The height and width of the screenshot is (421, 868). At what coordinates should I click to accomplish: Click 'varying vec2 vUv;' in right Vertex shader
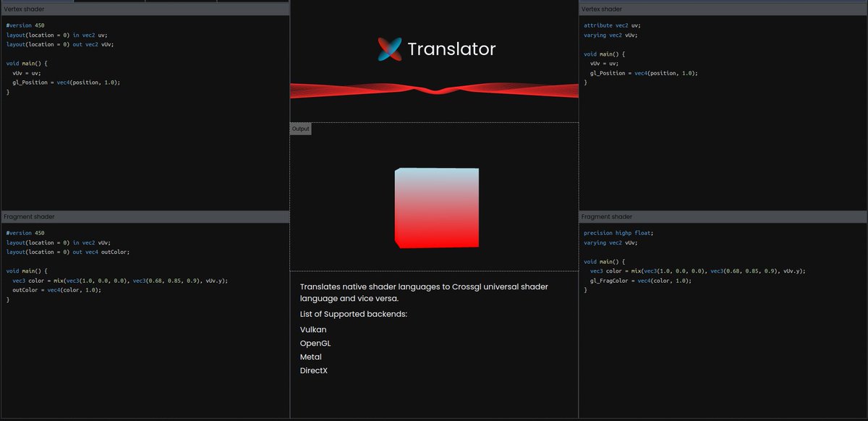(x=610, y=35)
